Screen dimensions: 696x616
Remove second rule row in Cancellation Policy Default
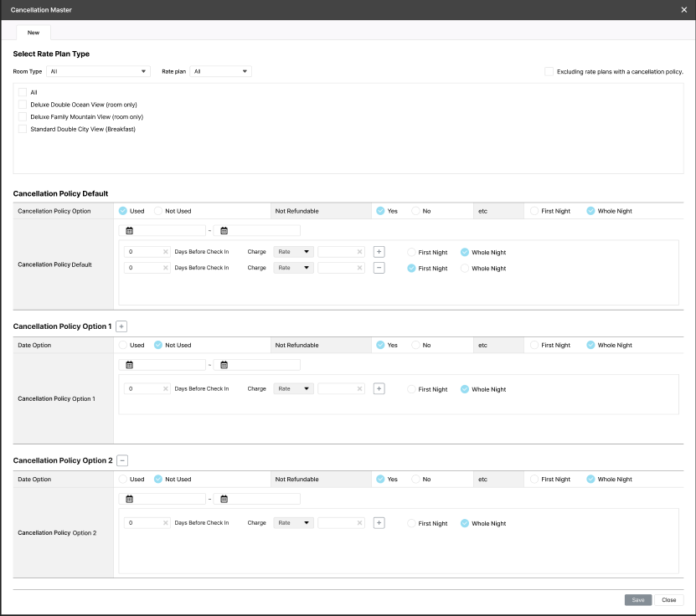click(x=379, y=268)
